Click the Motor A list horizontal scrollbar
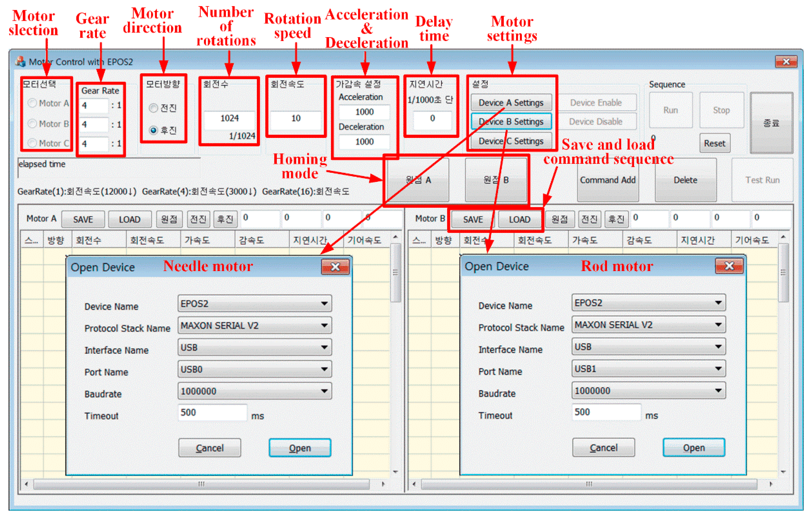This screenshot has height=517, width=812. pyautogui.click(x=201, y=484)
